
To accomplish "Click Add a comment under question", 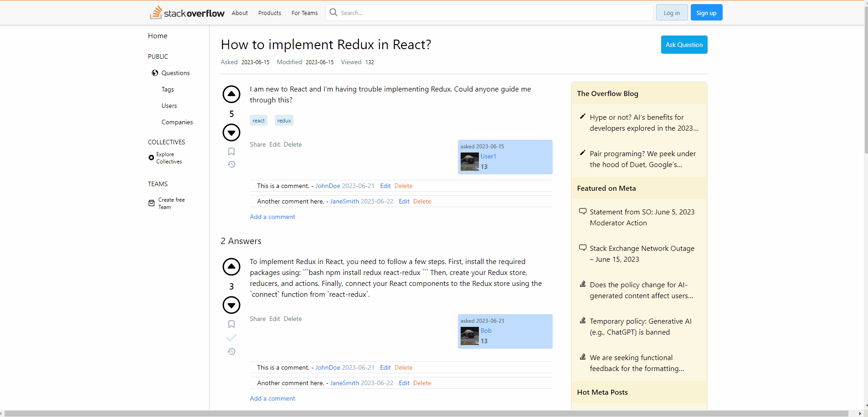I will point(272,217).
